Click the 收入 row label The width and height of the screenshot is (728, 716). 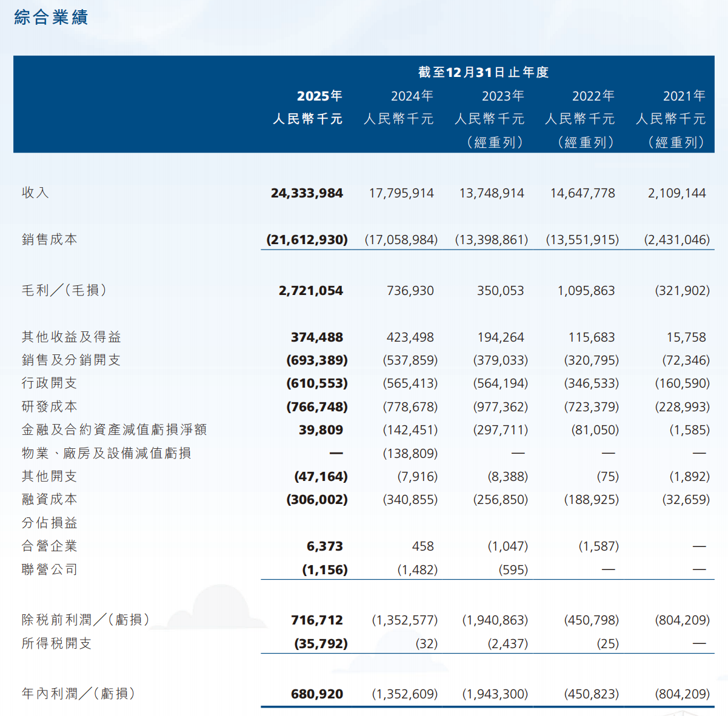pos(35,193)
